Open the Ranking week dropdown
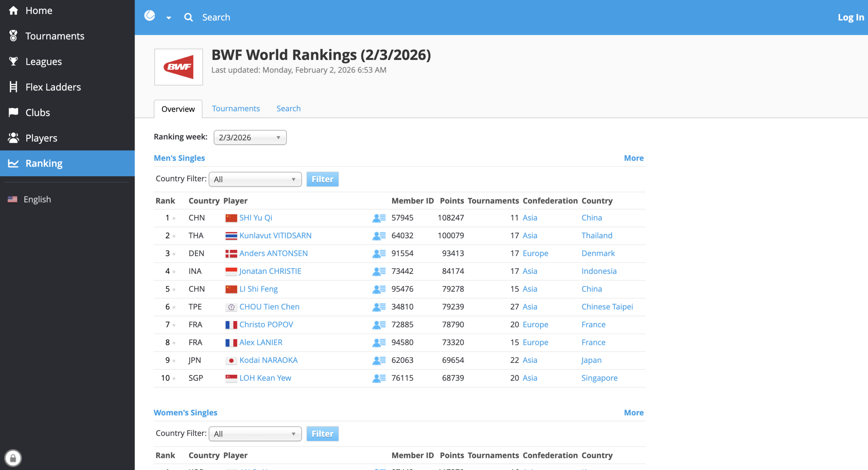Image resolution: width=868 pixels, height=470 pixels. click(x=250, y=137)
